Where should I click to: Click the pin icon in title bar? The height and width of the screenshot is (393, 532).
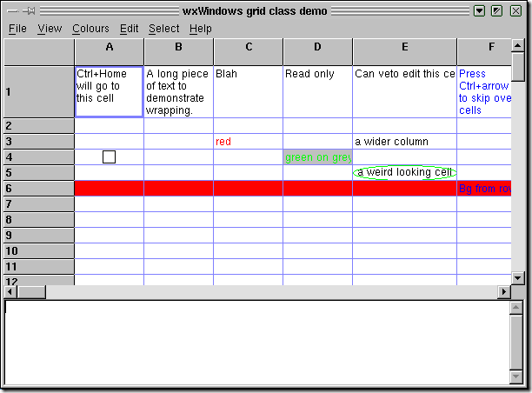pos(30,11)
